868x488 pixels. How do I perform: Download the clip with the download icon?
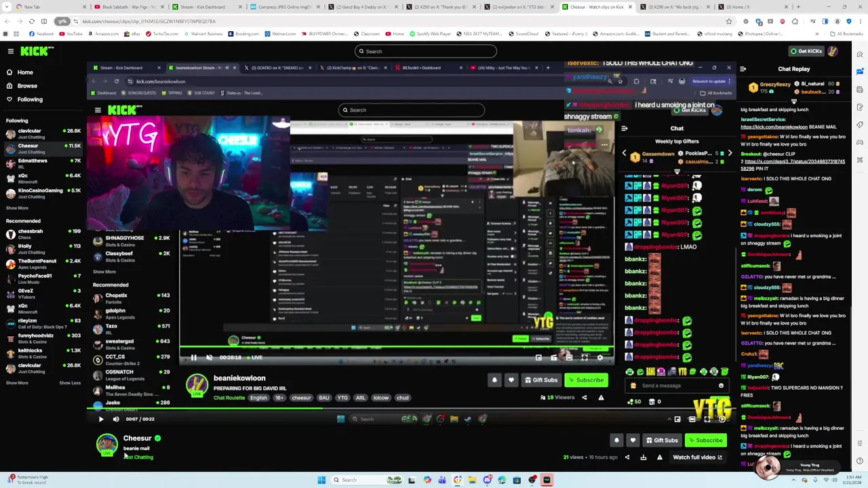tap(644, 457)
